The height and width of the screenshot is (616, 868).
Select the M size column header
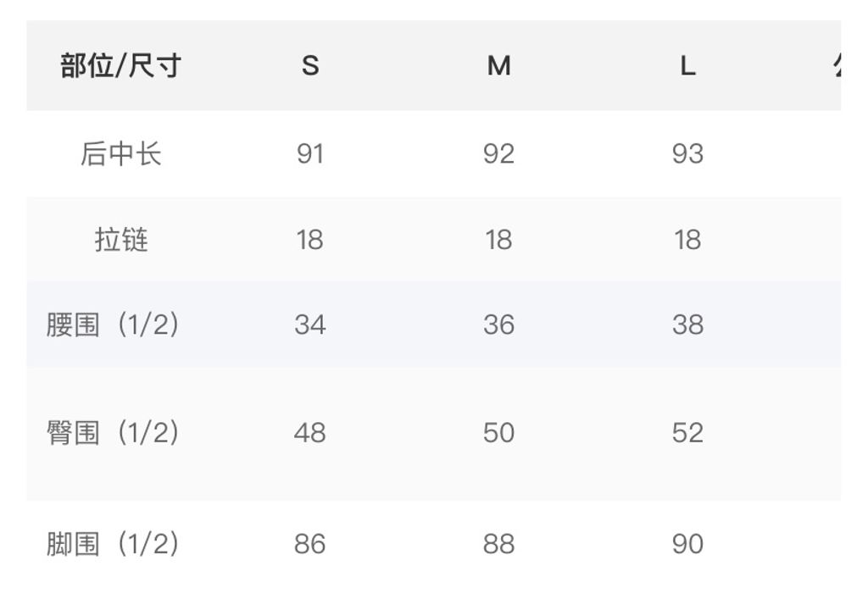coord(498,65)
